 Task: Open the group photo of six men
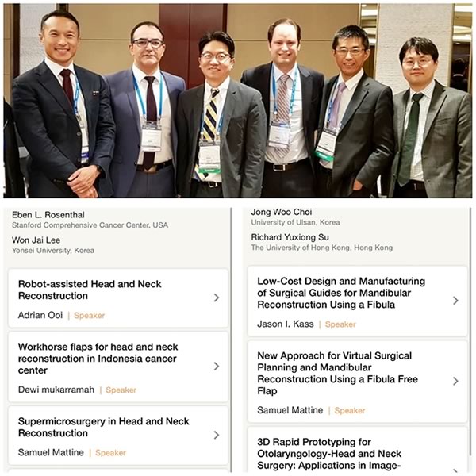tap(238, 101)
